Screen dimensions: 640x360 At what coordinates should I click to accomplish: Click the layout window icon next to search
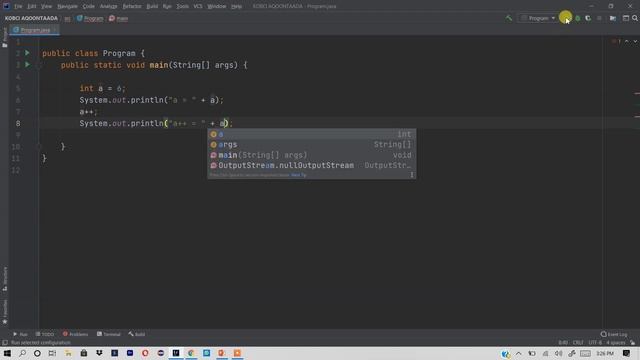pyautogui.click(x=626, y=18)
